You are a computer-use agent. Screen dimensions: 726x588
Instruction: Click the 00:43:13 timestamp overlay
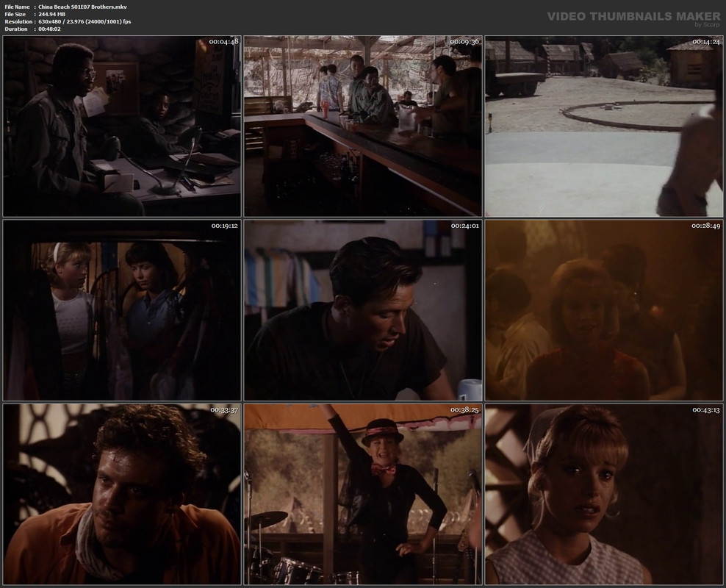[x=706, y=409]
